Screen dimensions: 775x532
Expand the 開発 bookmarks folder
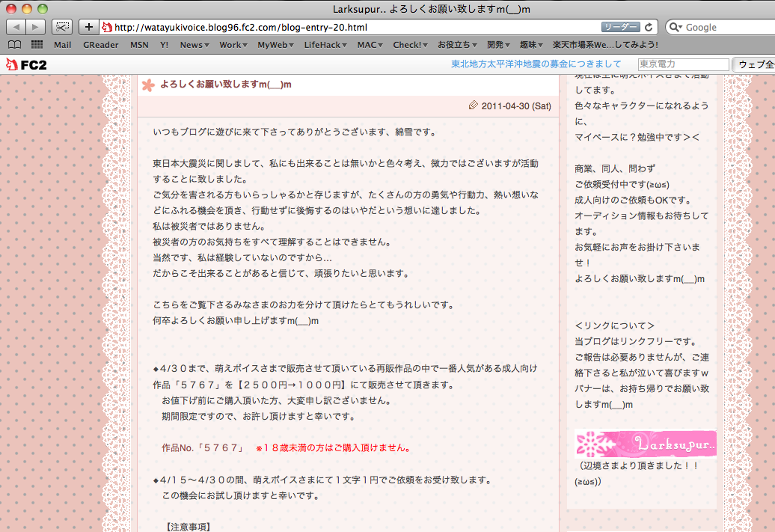pyautogui.click(x=498, y=45)
